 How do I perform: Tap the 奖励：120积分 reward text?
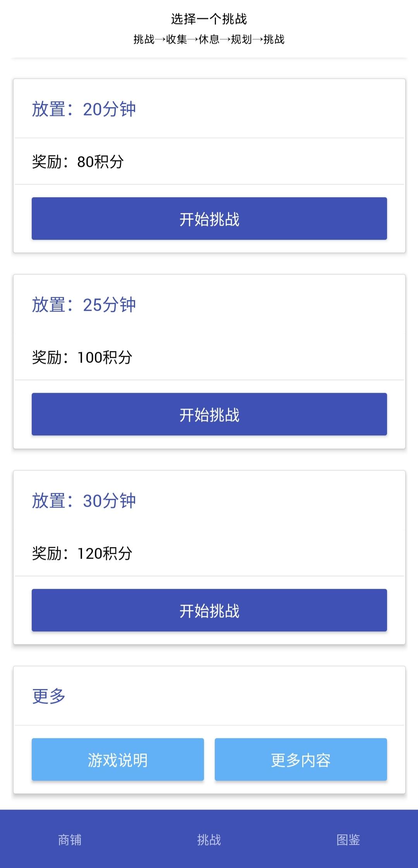tap(82, 553)
